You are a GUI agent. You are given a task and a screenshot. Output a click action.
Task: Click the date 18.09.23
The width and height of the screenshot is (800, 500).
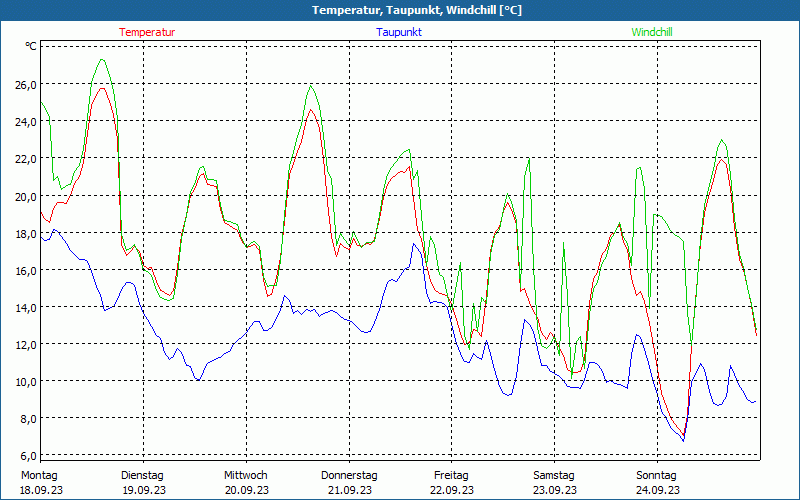tap(41, 490)
